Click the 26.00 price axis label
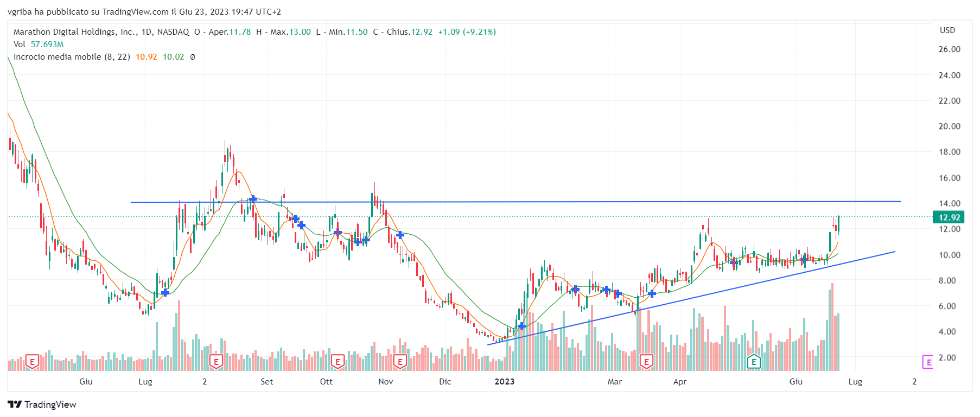 tap(950, 49)
